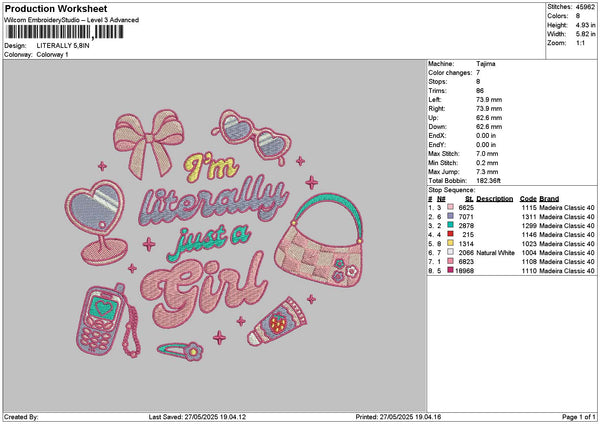The width and height of the screenshot is (600, 424).
Task: Click the strawberry tube in the design
Action: [276, 322]
